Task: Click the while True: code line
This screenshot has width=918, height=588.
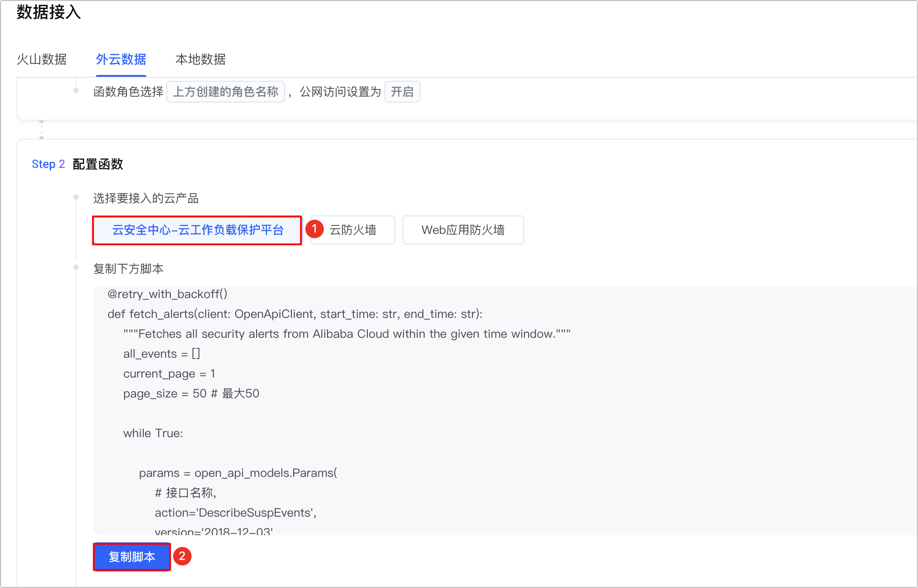Action: coord(153,433)
